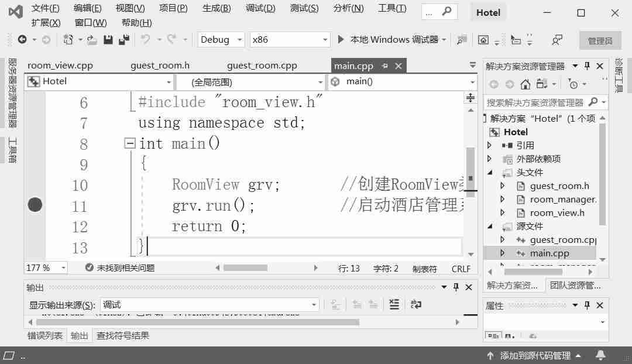
Task: Collapse the 源文件 folder
Action: tap(490, 226)
